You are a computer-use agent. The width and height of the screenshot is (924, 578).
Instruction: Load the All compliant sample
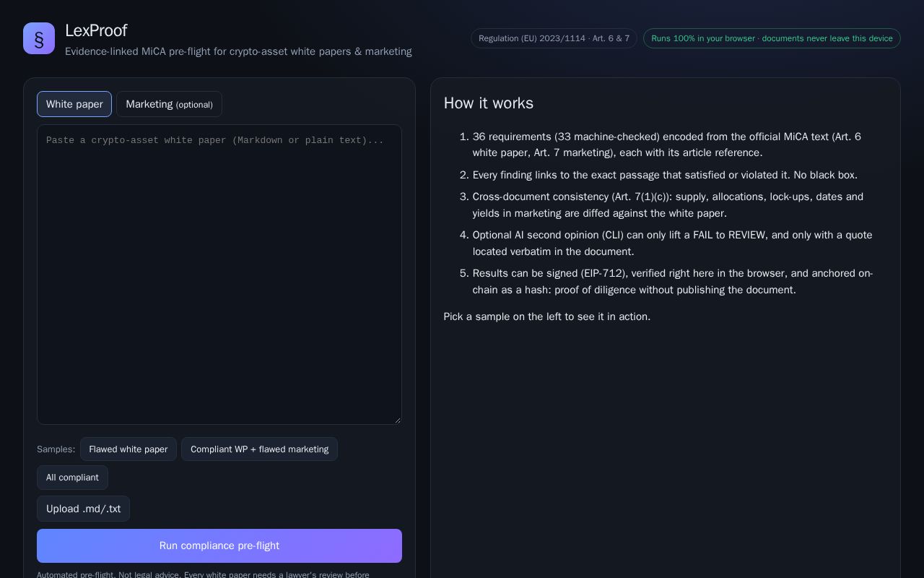72,478
